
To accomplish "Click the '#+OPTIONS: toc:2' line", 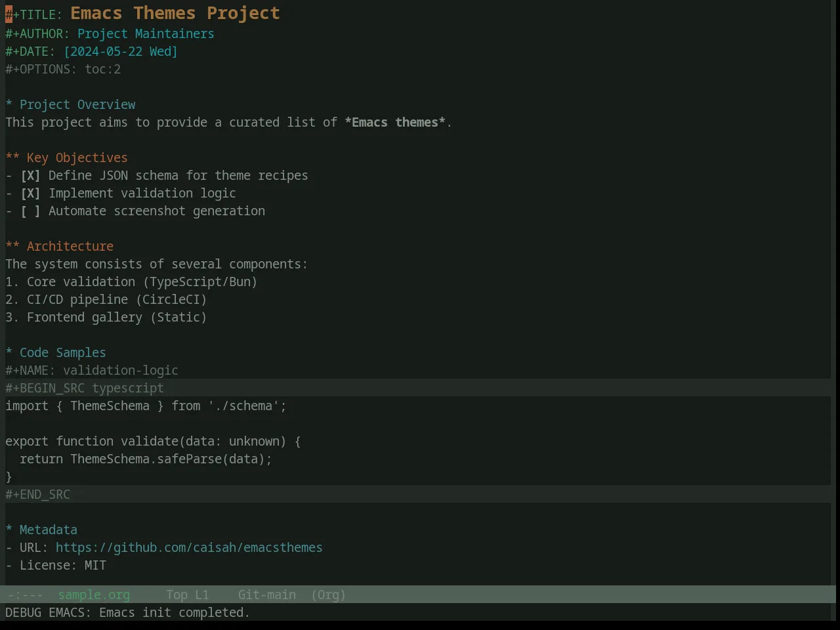I will [x=63, y=70].
